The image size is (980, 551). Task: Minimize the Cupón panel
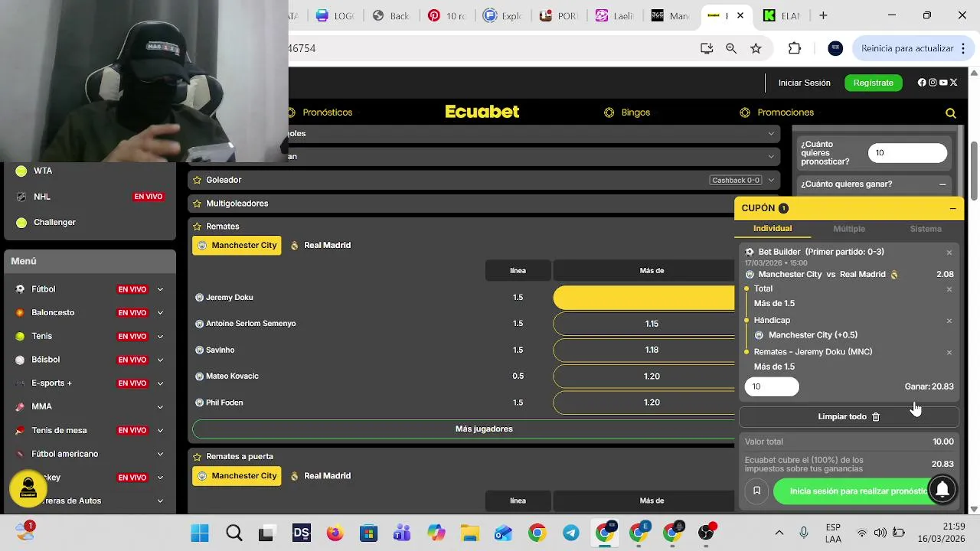pyautogui.click(x=952, y=208)
